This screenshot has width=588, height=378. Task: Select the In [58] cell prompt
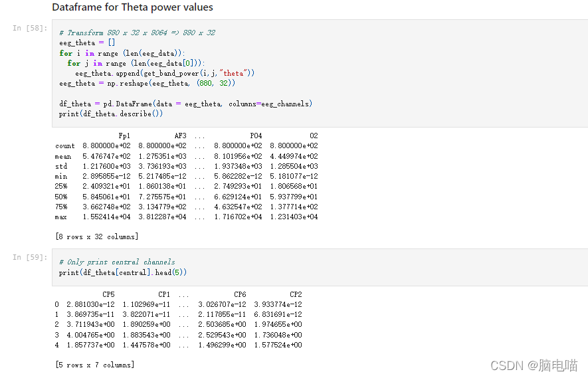pyautogui.click(x=29, y=28)
